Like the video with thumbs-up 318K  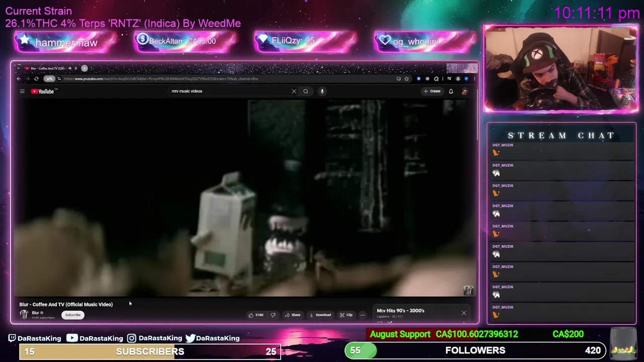click(x=256, y=315)
